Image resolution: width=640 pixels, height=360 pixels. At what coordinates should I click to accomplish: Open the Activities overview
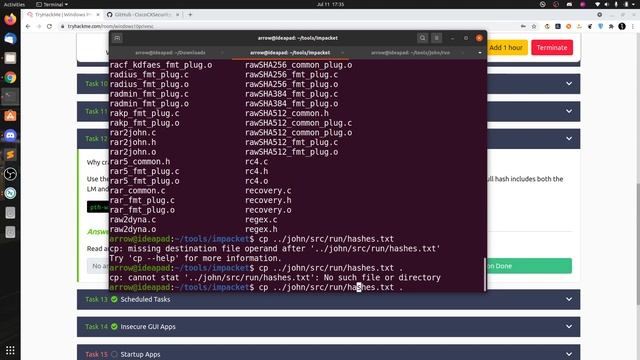(14, 4)
